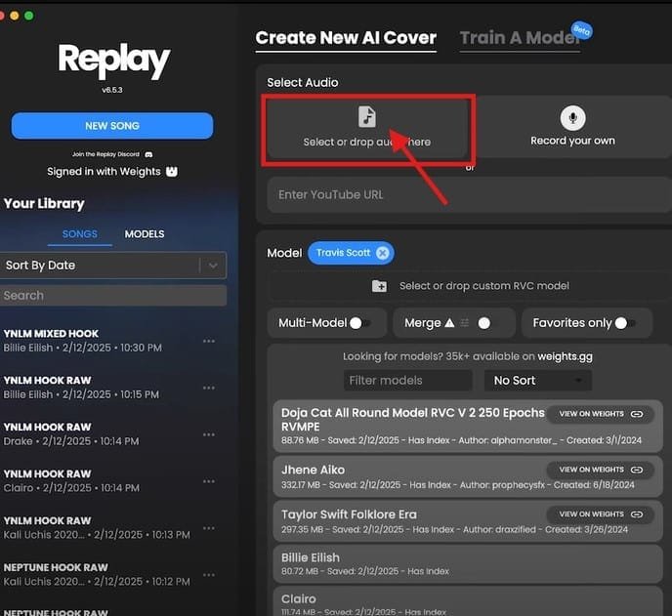Click Signed in with Weights text
The width and height of the screenshot is (672, 616).
point(104,172)
